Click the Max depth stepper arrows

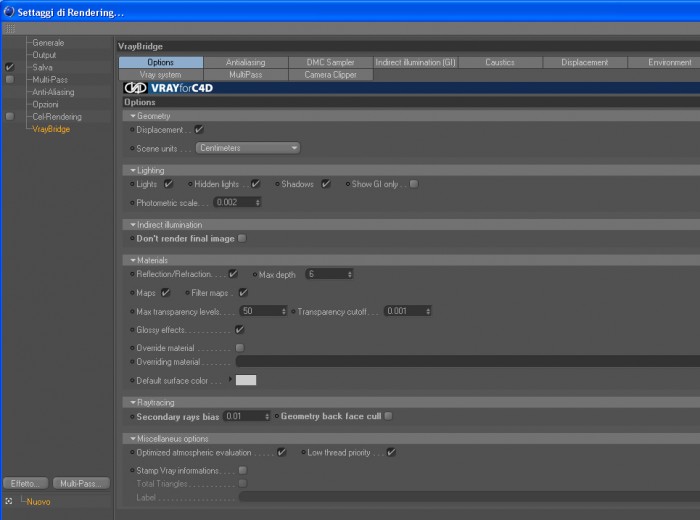tap(350, 274)
